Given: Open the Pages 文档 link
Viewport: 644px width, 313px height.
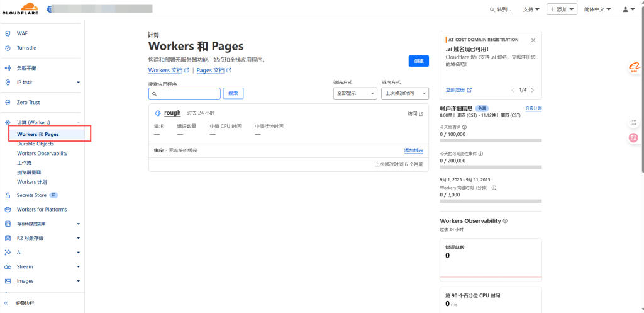Looking at the screenshot, I should click(214, 71).
